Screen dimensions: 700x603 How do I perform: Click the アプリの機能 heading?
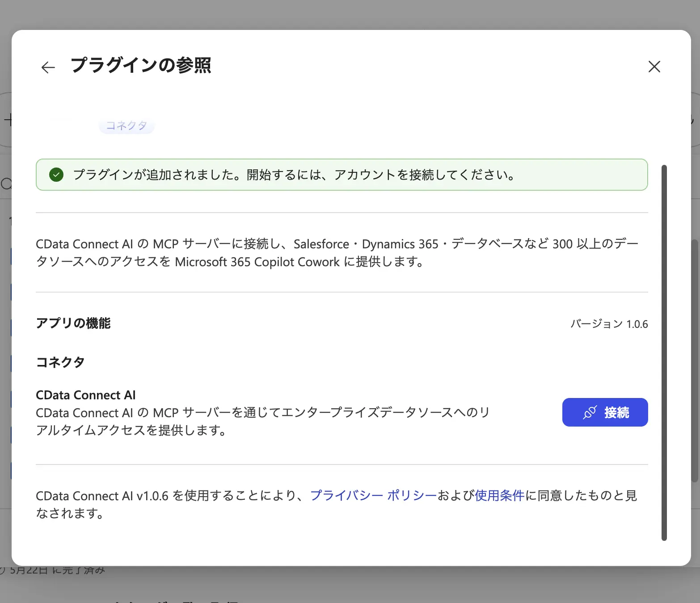click(x=73, y=323)
